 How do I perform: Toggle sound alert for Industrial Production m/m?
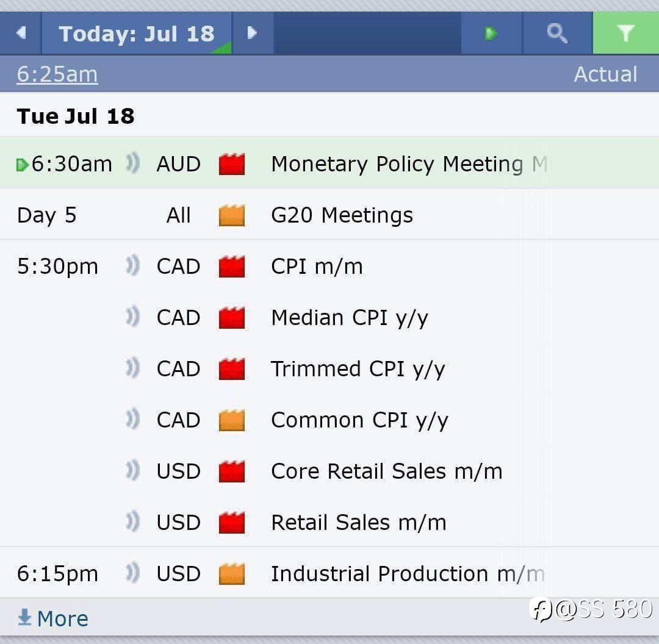[132, 573]
